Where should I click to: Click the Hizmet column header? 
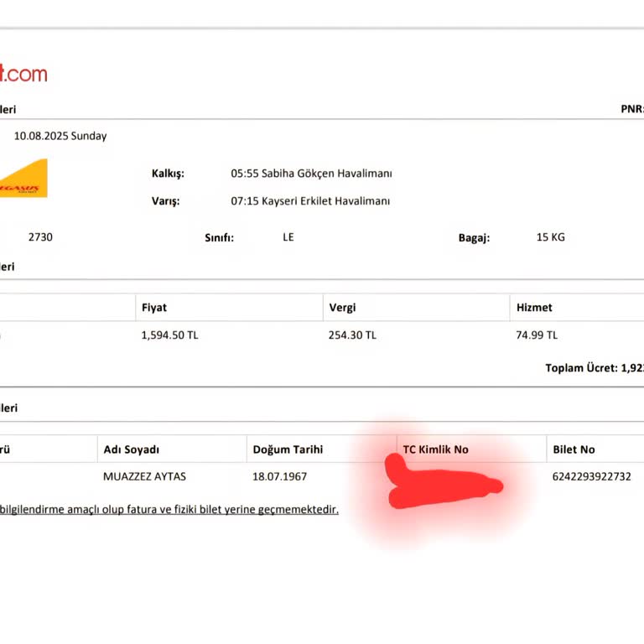click(534, 308)
